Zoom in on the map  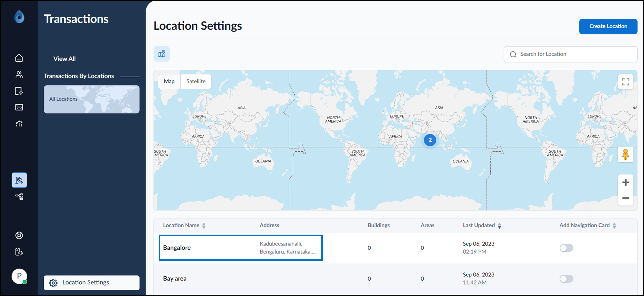click(x=626, y=183)
